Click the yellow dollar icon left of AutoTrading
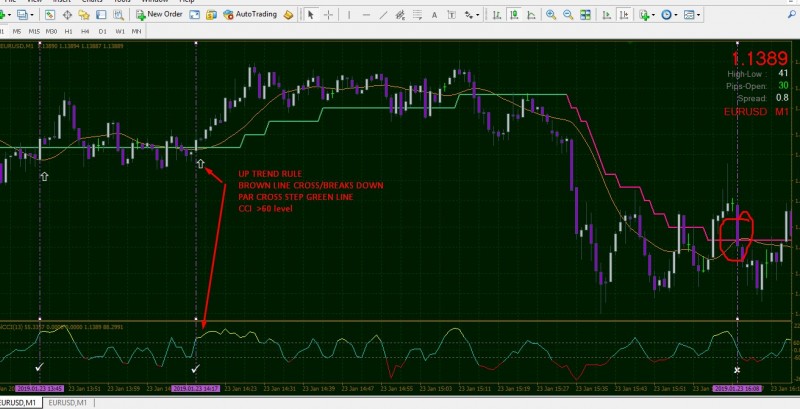This screenshot has width=800, height=409. click(x=211, y=15)
